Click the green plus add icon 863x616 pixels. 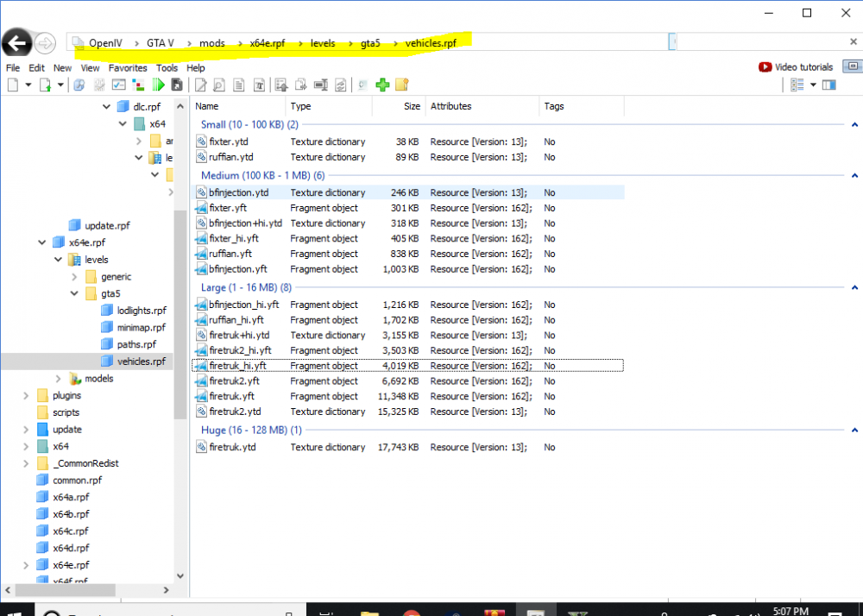(x=382, y=85)
